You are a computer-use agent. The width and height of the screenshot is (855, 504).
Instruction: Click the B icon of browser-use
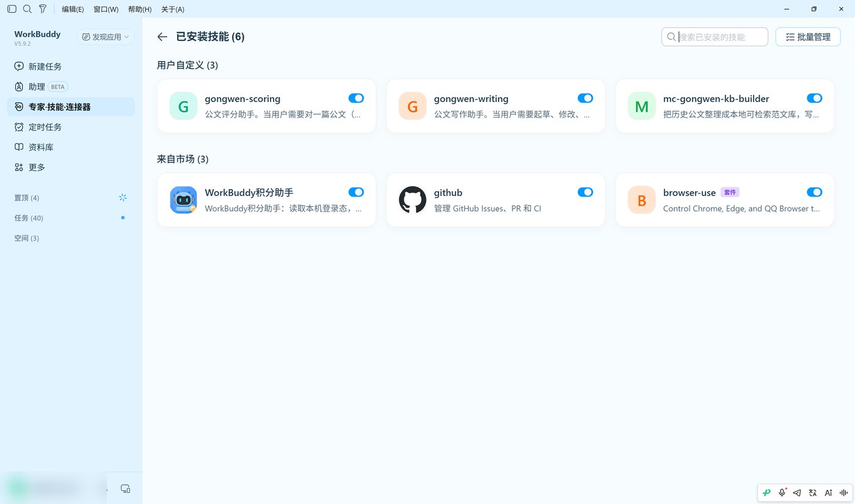coord(641,200)
